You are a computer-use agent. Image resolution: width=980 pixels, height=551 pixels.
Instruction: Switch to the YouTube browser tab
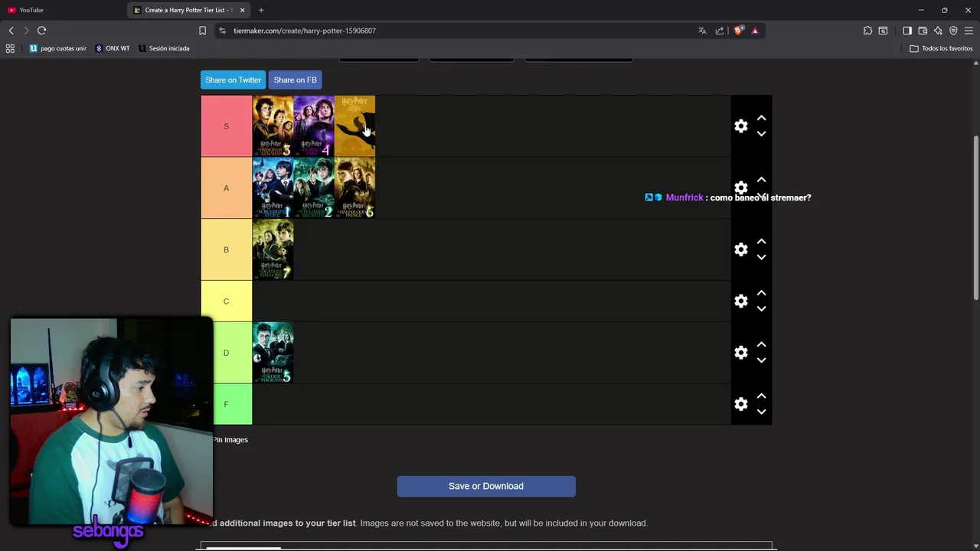tap(61, 10)
